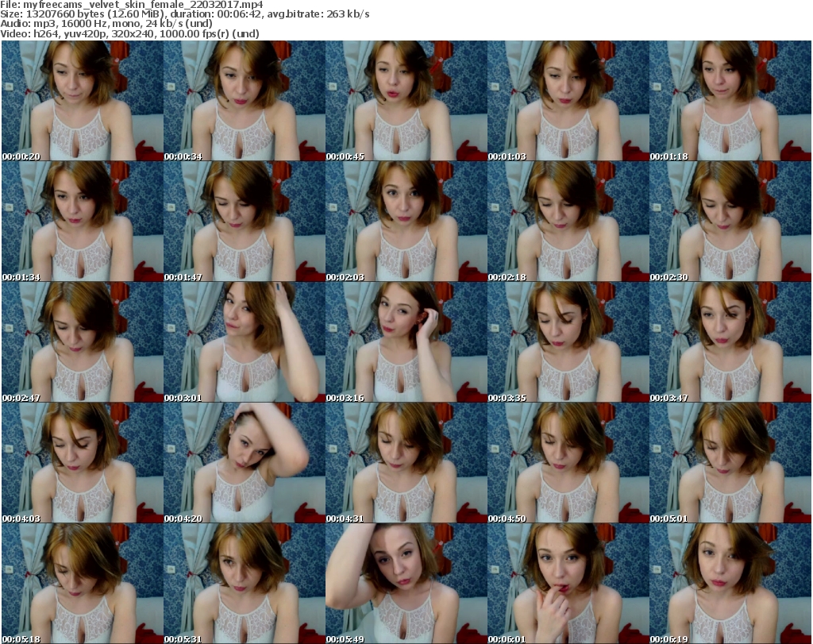Select the frame stamped 00:06:01

[x=568, y=584]
